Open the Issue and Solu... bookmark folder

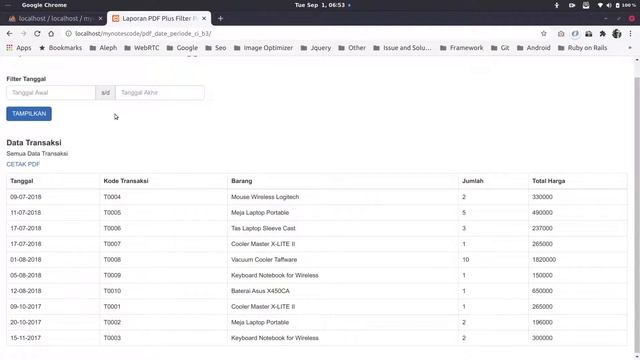(x=402, y=48)
